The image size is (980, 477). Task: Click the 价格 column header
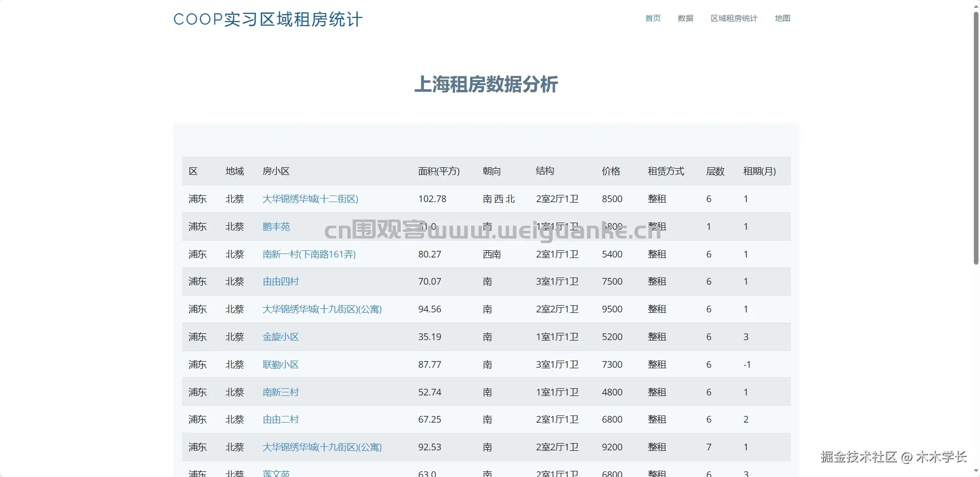pyautogui.click(x=611, y=171)
